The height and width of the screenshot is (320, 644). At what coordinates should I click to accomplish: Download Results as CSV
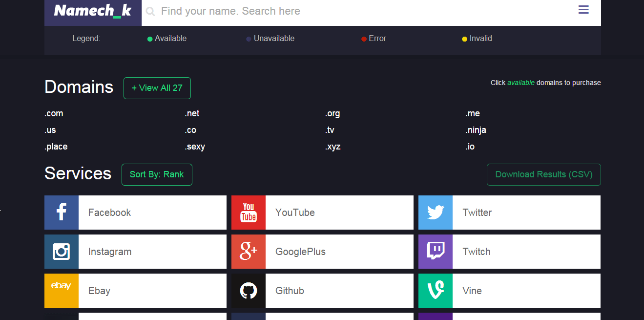pos(544,174)
